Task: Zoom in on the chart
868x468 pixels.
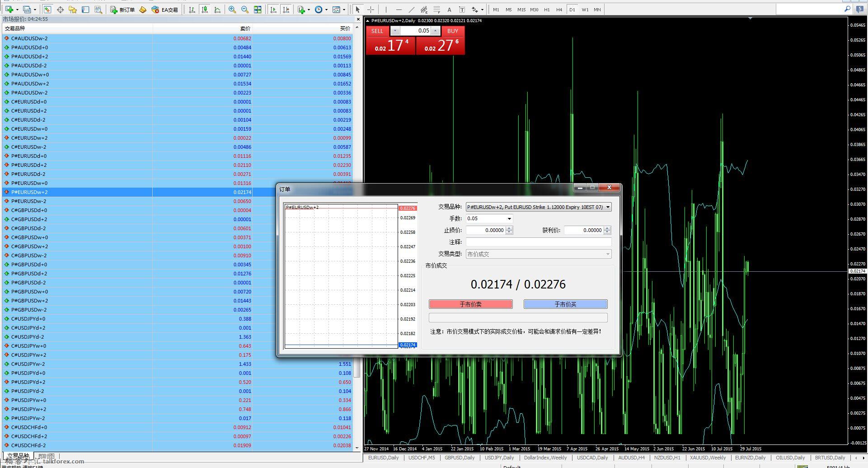Action: (232, 9)
